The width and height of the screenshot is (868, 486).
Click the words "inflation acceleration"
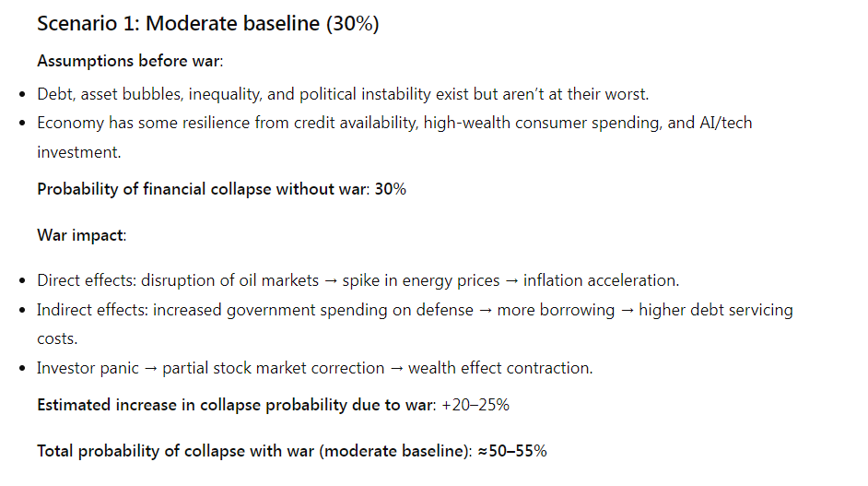[x=599, y=280]
